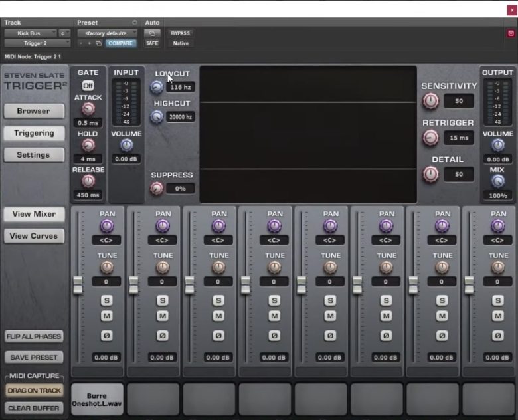The width and height of the screenshot is (518, 420).
Task: Open the Browser page
Action: [34, 111]
